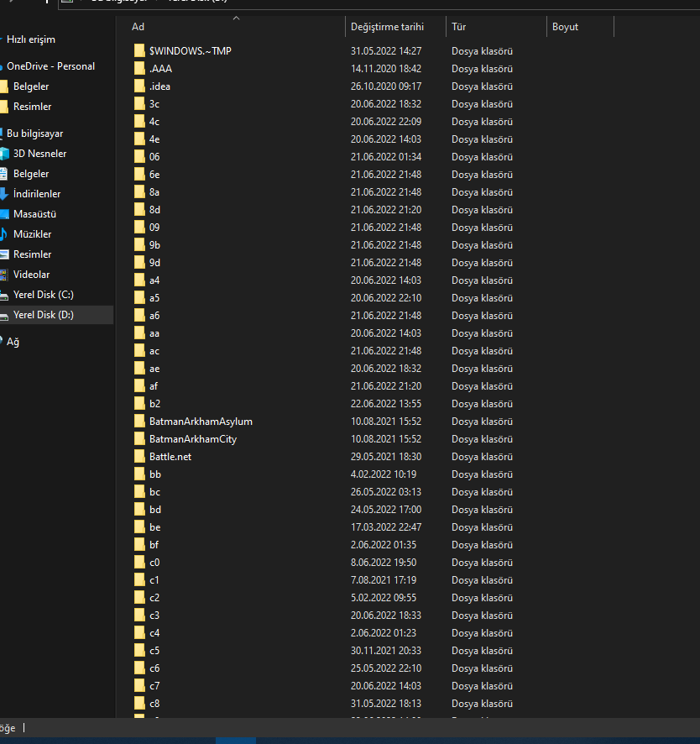Click the OneDrive Belgeler folder icon
Screen dimensions: 700x744
point(4,86)
